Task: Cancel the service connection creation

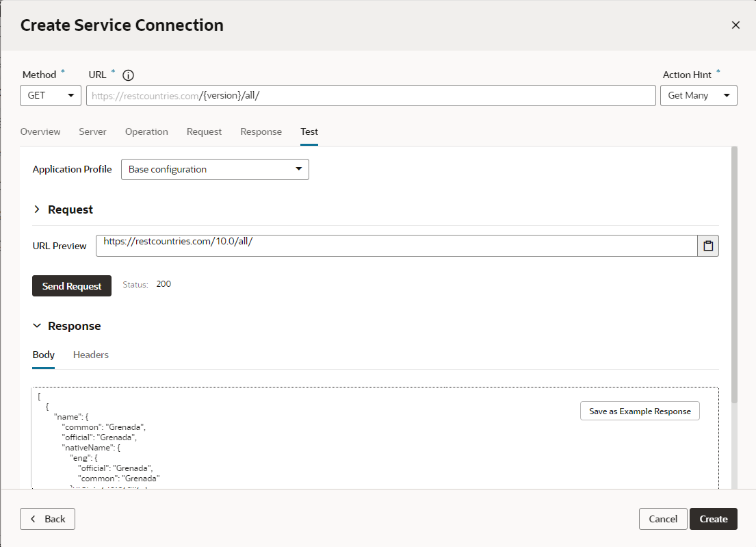Action: point(662,519)
